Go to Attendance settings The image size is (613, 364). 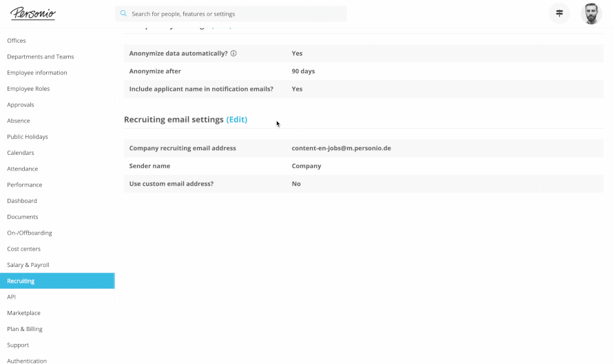click(x=23, y=169)
